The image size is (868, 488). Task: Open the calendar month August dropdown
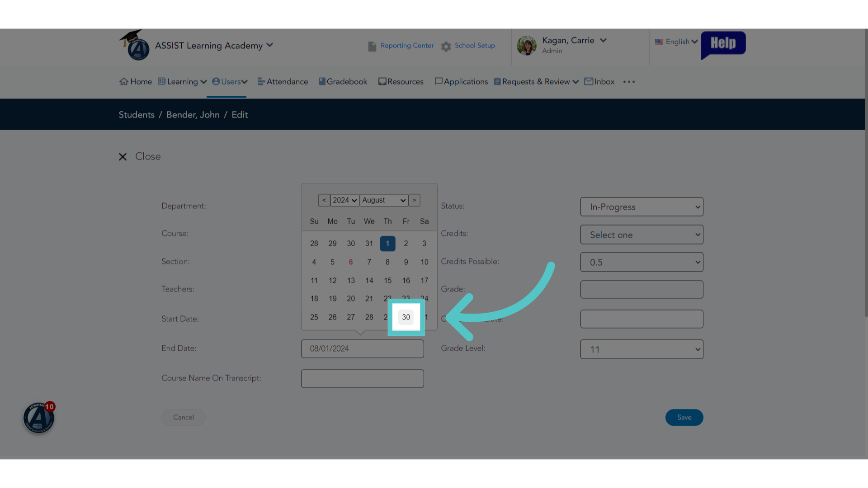point(384,200)
